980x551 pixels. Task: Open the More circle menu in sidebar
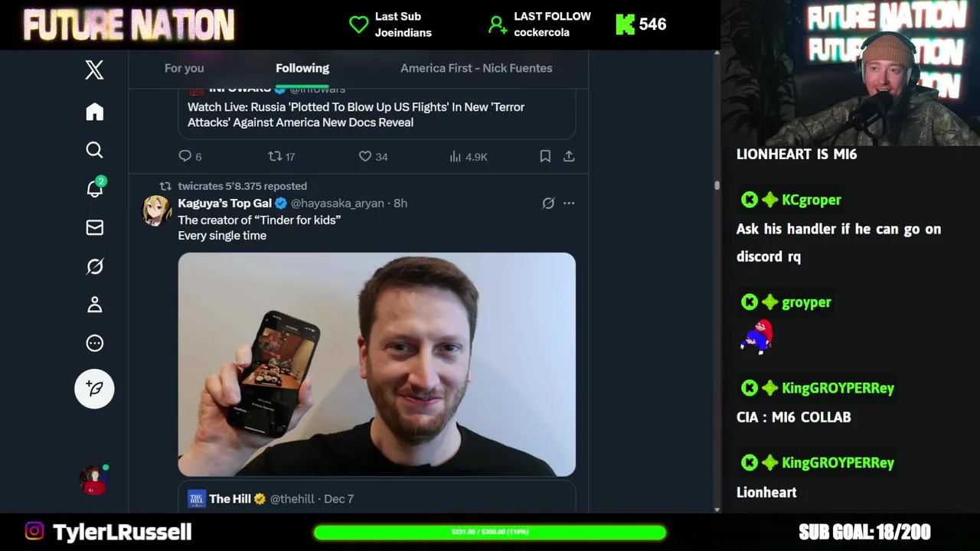pos(94,343)
